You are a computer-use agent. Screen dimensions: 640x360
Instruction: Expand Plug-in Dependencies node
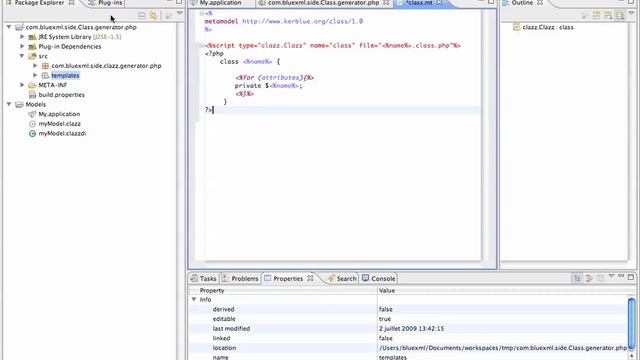[x=22, y=46]
